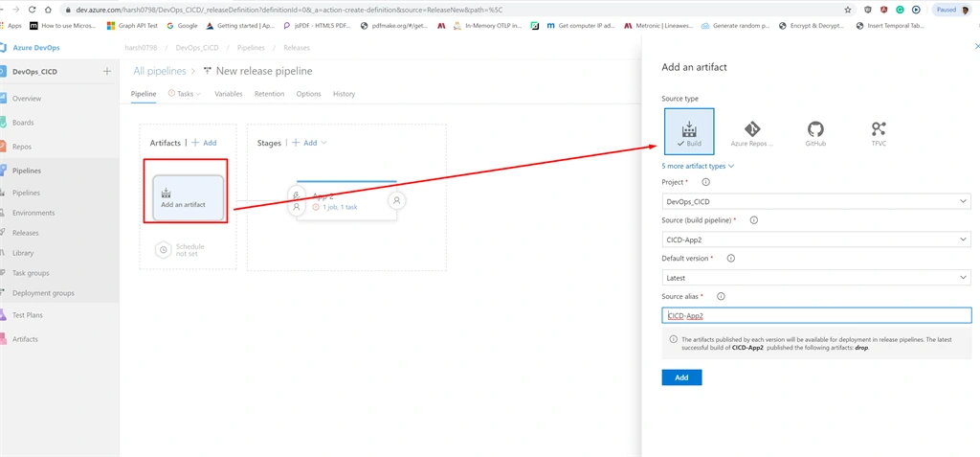Viewport: 980px width, 457px height.
Task: Open the Options tab
Action: 309,94
